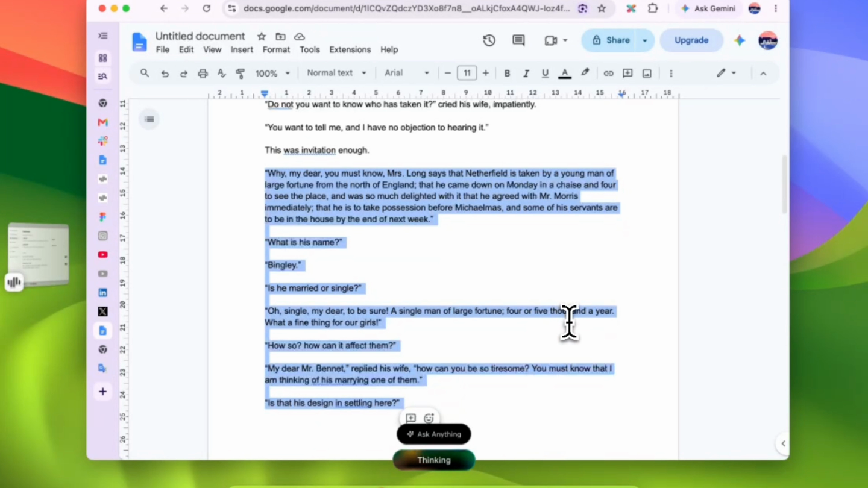Open version history clock icon

(x=489, y=40)
